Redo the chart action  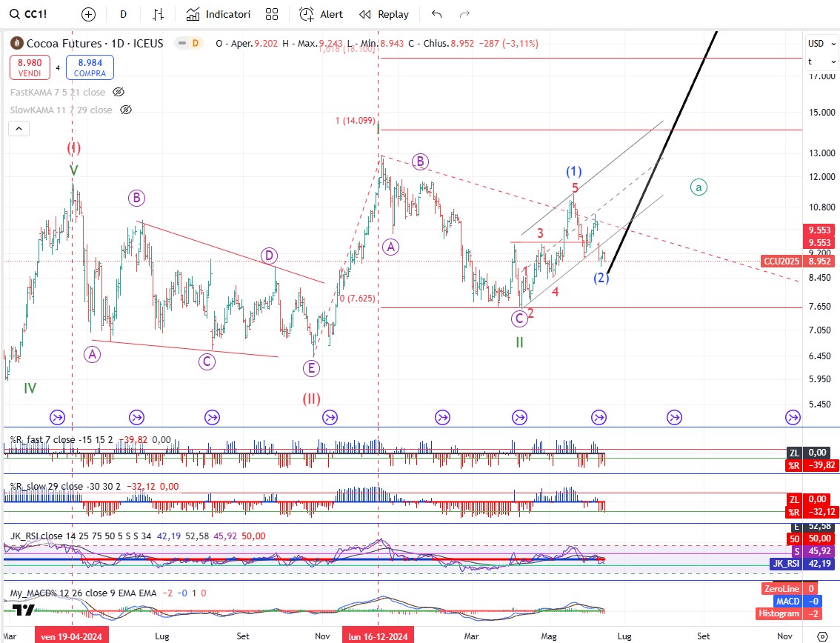tap(464, 15)
